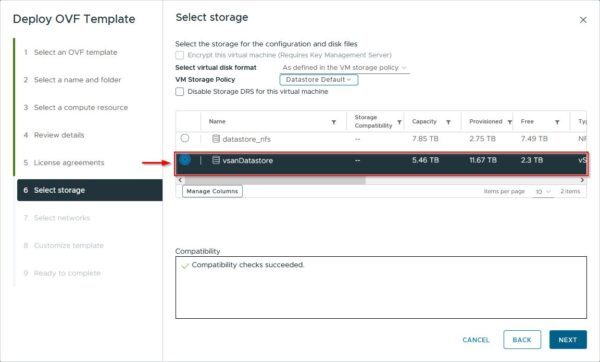Click the 7.49 TB free value
Viewport: 600px width, 362px height.
(x=534, y=139)
